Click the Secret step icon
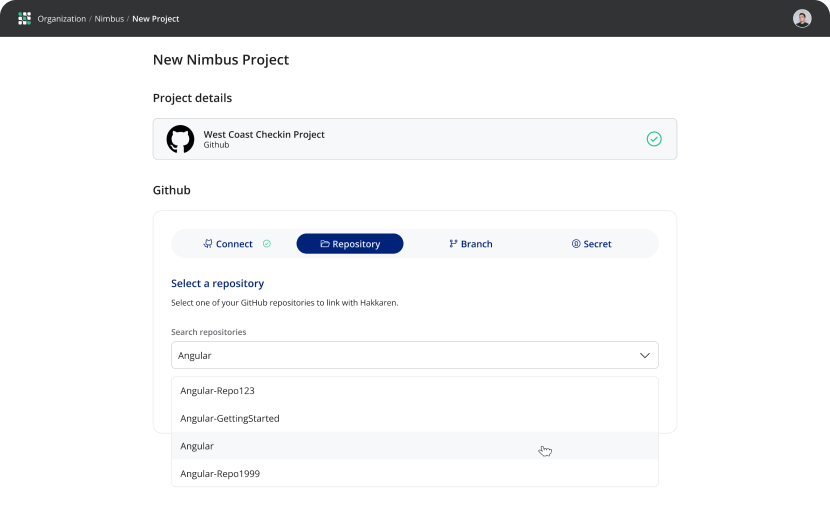This screenshot has height=530, width=830. 576,244
